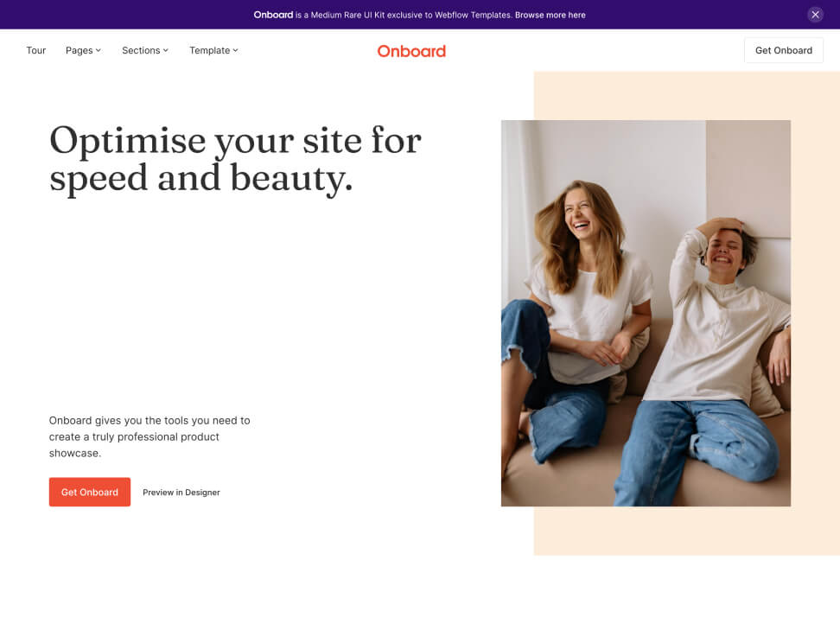Image resolution: width=840 pixels, height=630 pixels.
Task: Follow the "Browse more here" link
Action: click(550, 15)
